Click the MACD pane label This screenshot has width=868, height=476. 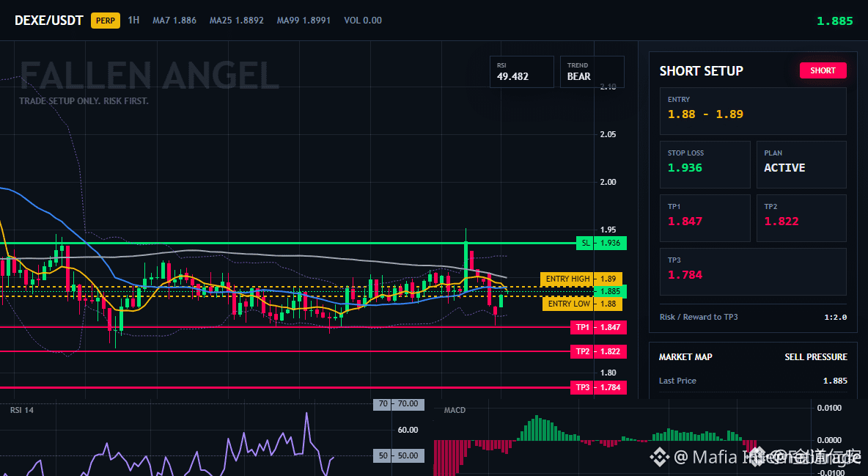tap(455, 410)
